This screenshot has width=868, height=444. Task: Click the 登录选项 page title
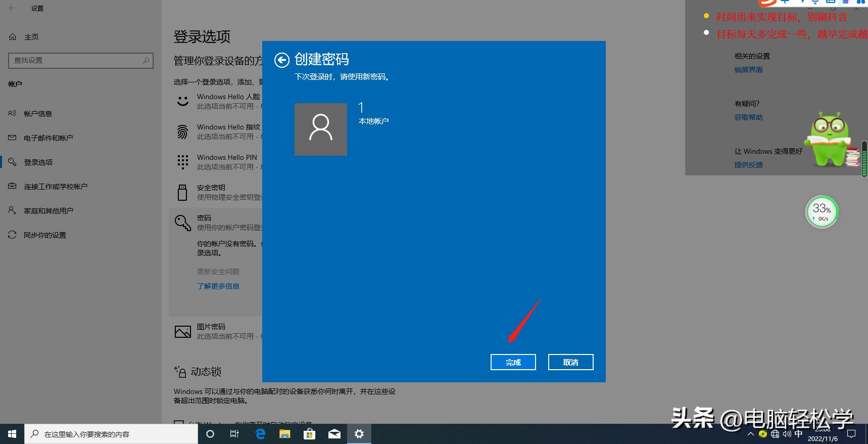202,36
